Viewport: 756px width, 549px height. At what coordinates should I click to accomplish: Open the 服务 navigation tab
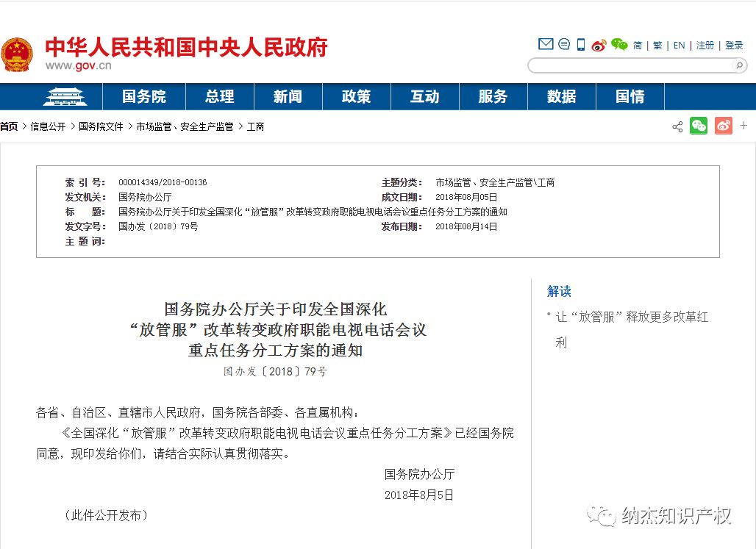[x=493, y=96]
